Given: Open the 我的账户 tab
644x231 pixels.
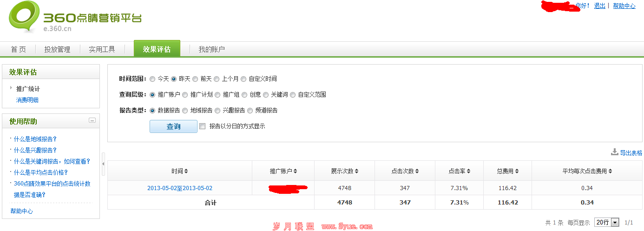Looking at the screenshot, I should pyautogui.click(x=211, y=49).
